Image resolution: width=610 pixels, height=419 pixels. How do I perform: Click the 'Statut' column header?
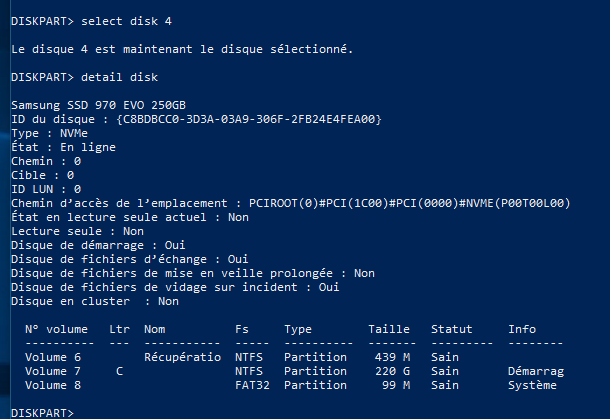click(x=452, y=329)
